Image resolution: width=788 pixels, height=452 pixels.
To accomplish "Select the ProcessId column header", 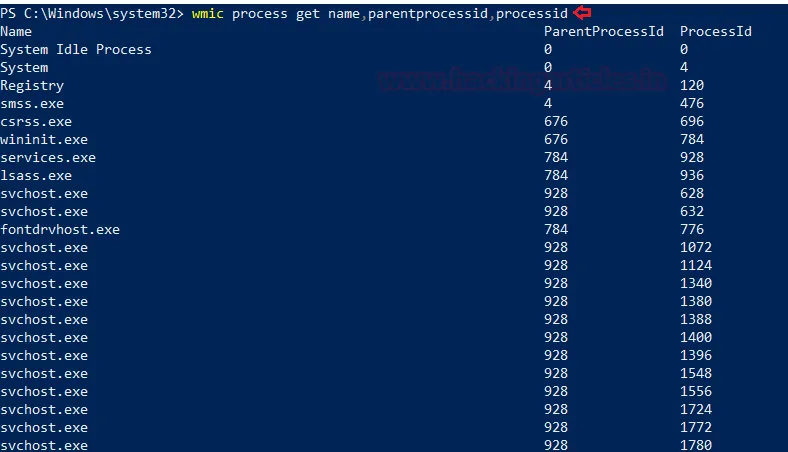I will click(x=716, y=31).
